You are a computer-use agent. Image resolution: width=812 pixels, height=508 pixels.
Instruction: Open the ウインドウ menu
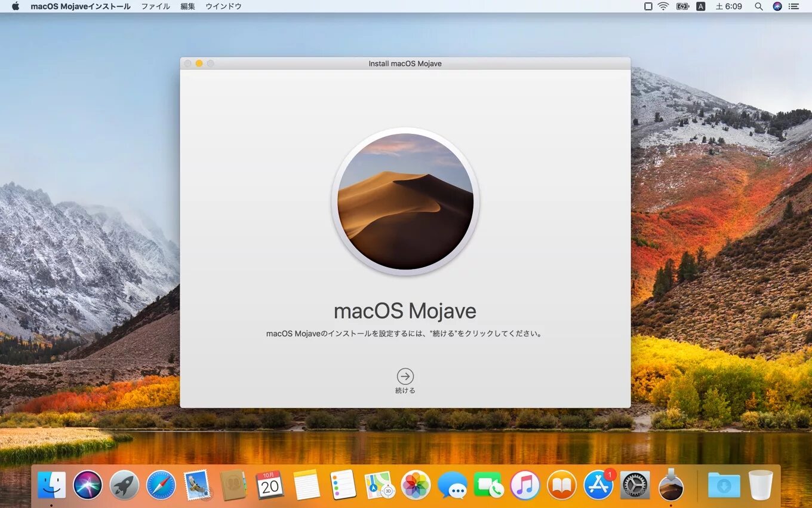point(223,6)
